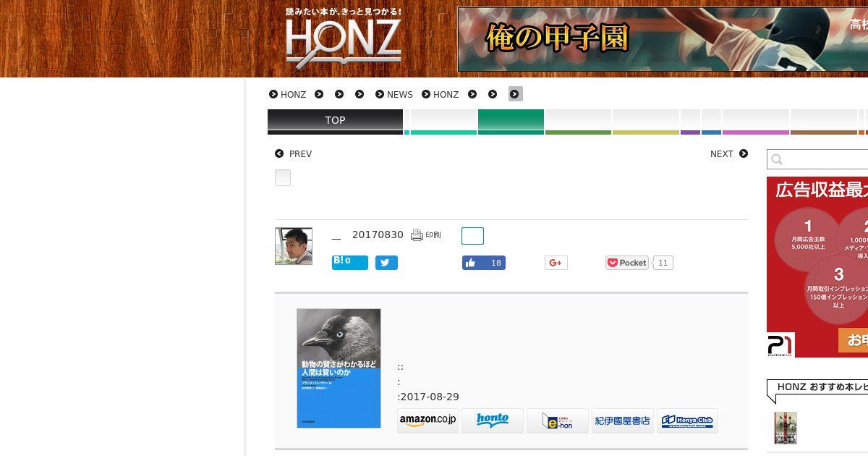Switch to the TOP tab

pyautogui.click(x=335, y=122)
